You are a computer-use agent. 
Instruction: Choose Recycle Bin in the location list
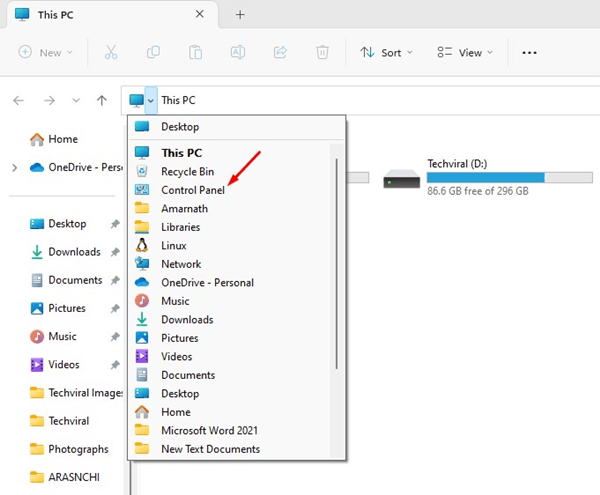click(187, 171)
